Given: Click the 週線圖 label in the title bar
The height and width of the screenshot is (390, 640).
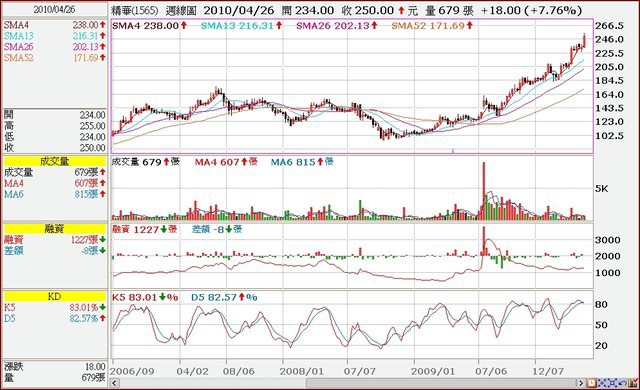Looking at the screenshot, I should click(181, 10).
